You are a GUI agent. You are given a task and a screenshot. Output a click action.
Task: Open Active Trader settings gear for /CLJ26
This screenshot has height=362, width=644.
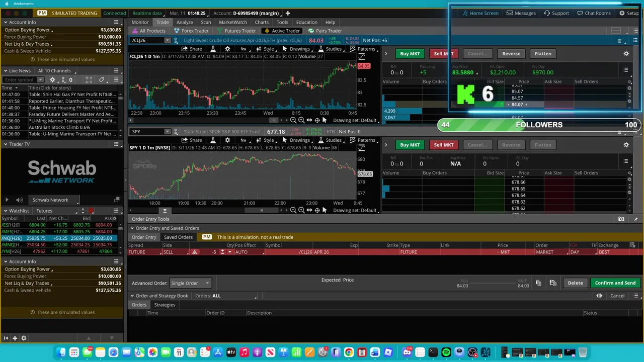point(626,54)
